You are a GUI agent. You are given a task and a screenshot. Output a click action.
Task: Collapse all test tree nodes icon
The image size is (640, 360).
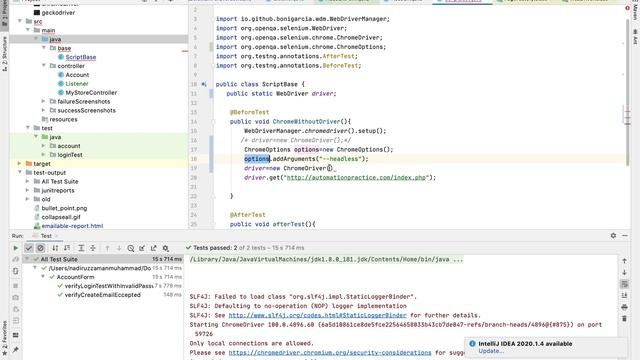point(93,248)
